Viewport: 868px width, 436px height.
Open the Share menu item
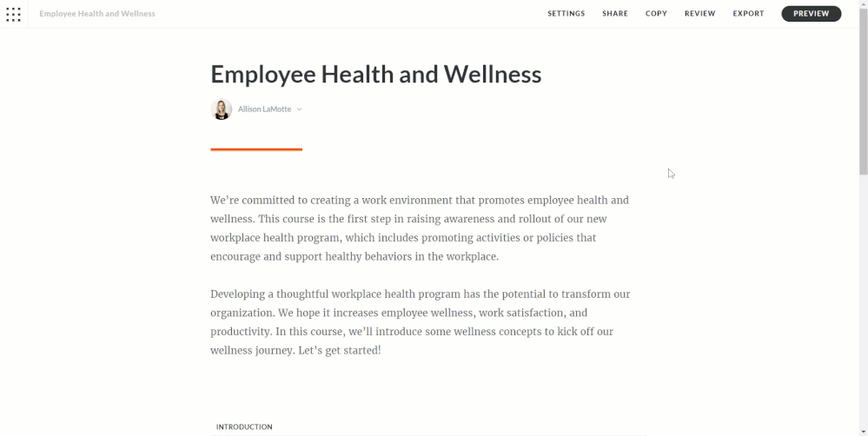tap(615, 14)
